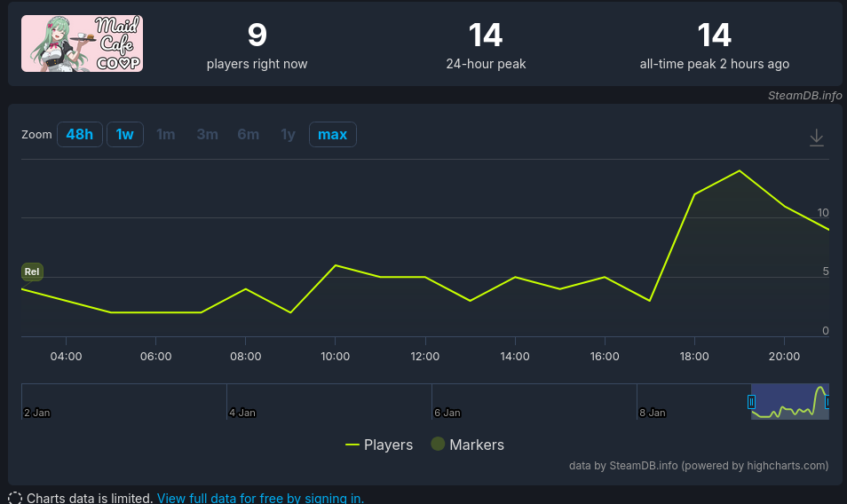Viewport: 847px width, 504px height.
Task: Select the 48h zoom range
Action: coord(79,134)
